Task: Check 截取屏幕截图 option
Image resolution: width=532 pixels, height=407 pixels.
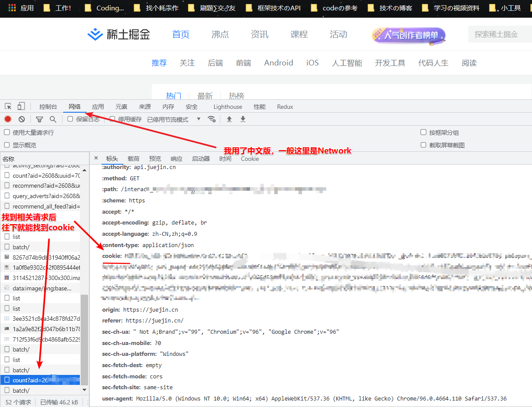Action: [424, 145]
